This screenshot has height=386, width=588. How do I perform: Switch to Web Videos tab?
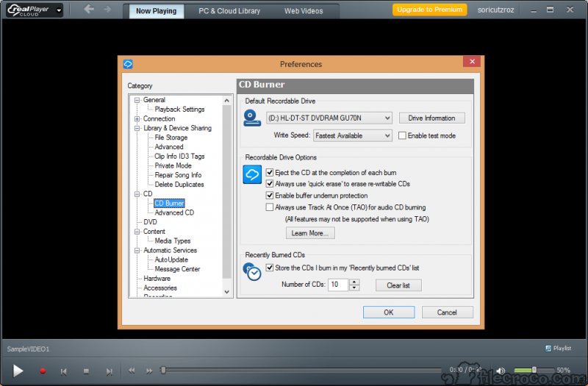pos(304,11)
